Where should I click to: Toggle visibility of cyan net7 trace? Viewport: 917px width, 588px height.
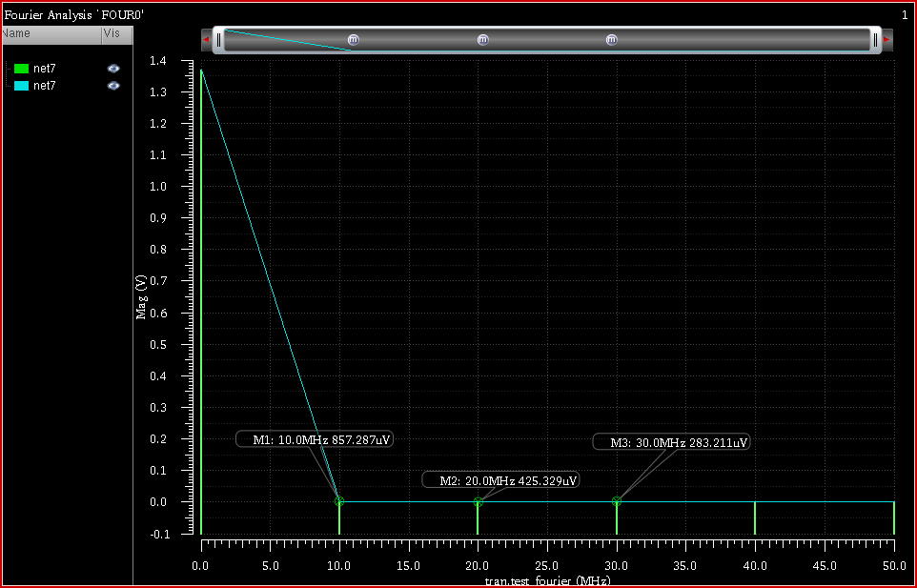113,86
